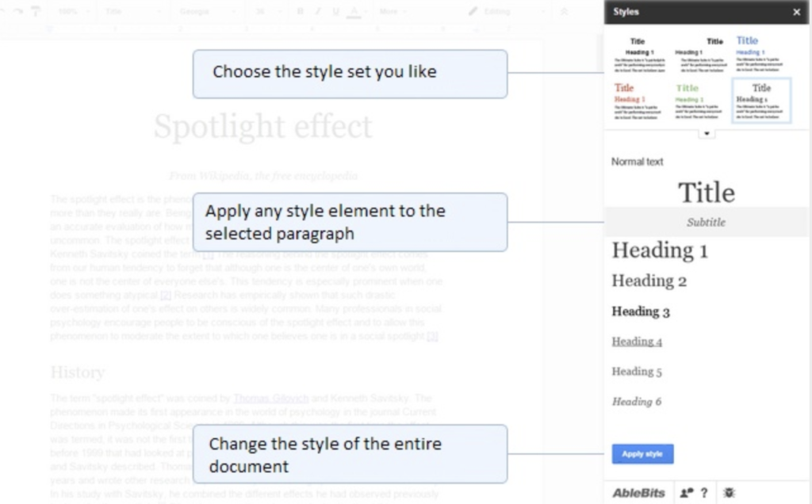The width and height of the screenshot is (812, 504).
Task: Open the More toolbar menu
Action: click(390, 11)
